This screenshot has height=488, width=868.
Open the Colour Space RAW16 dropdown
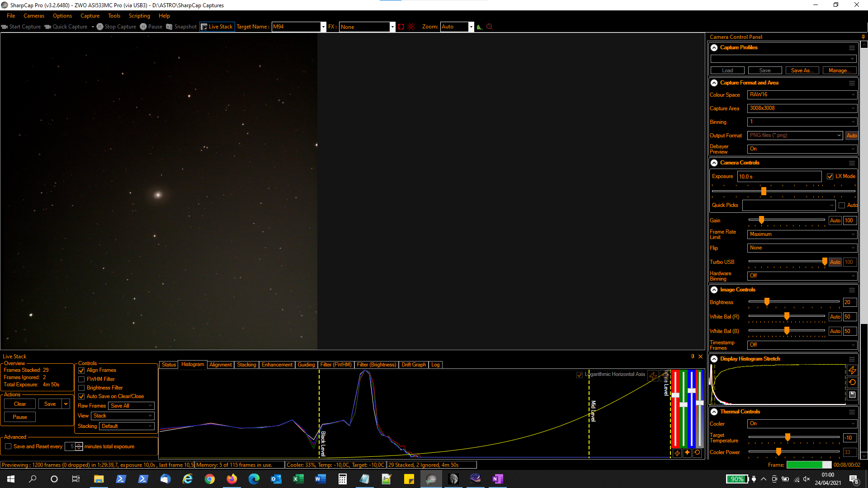(802, 95)
